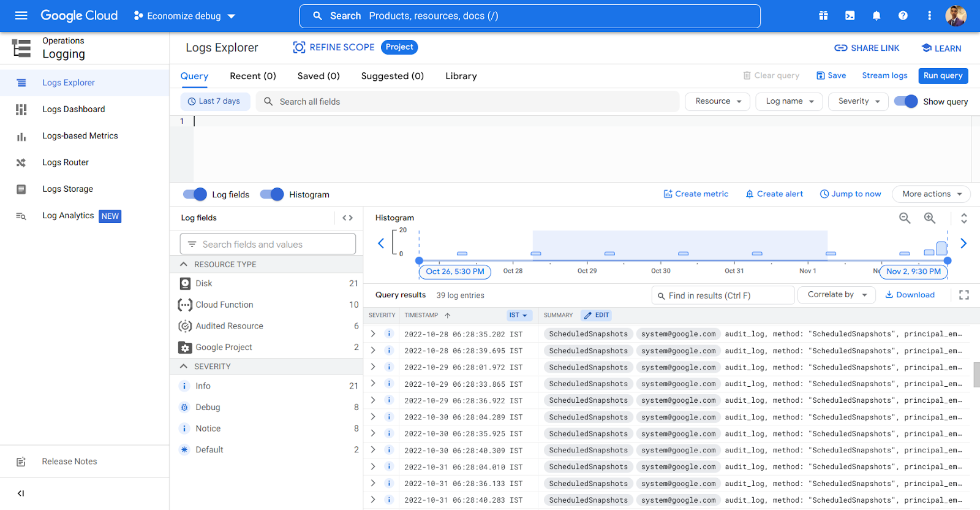
Task: Collapse the RESOURCE TYPE section
Action: coord(184,264)
